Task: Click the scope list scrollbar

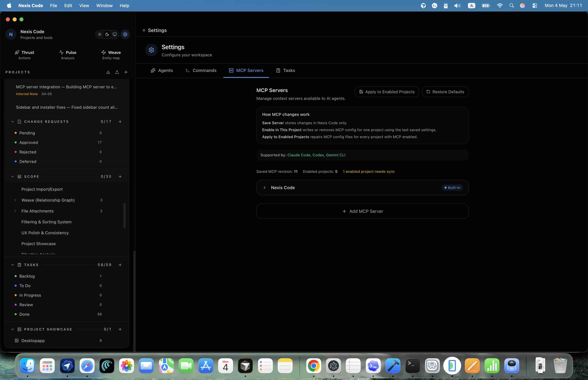Action: coord(124,216)
